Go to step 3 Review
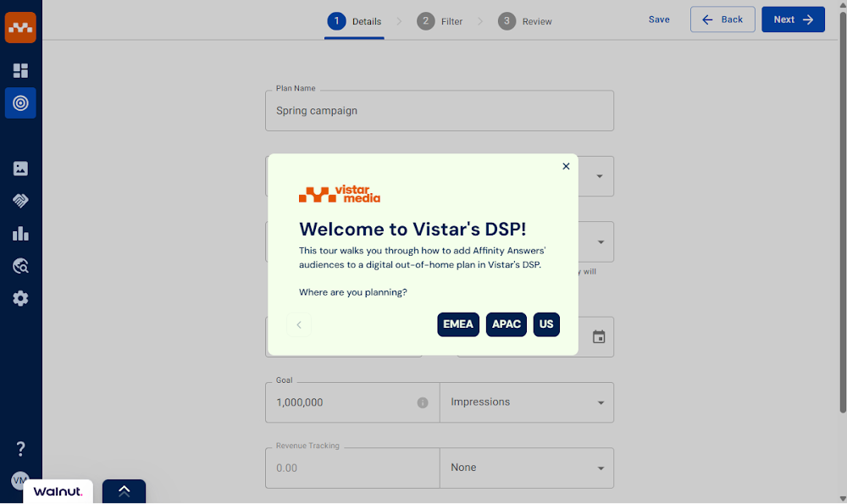847x504 pixels. (525, 22)
